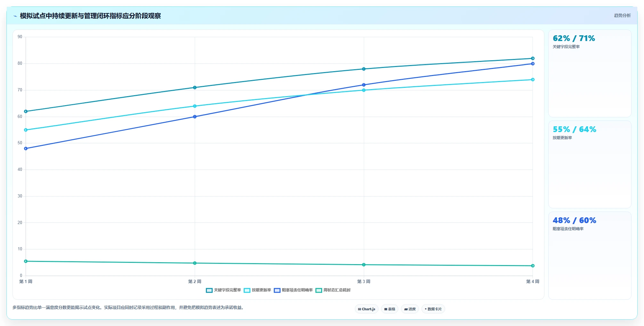The width and height of the screenshot is (644, 326).
Task: Click the 周状态汇总耗时 data point at 第 2 周
Action: [195, 263]
